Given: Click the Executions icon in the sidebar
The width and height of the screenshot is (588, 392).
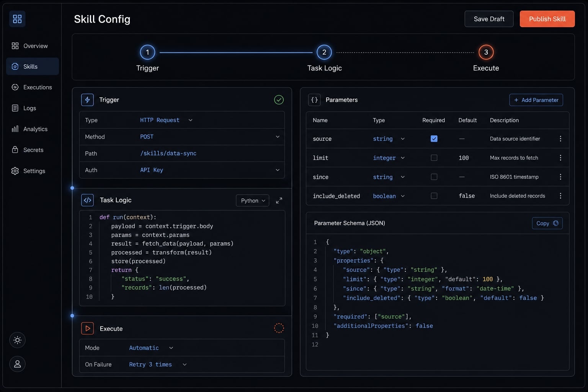Looking at the screenshot, I should pos(15,87).
